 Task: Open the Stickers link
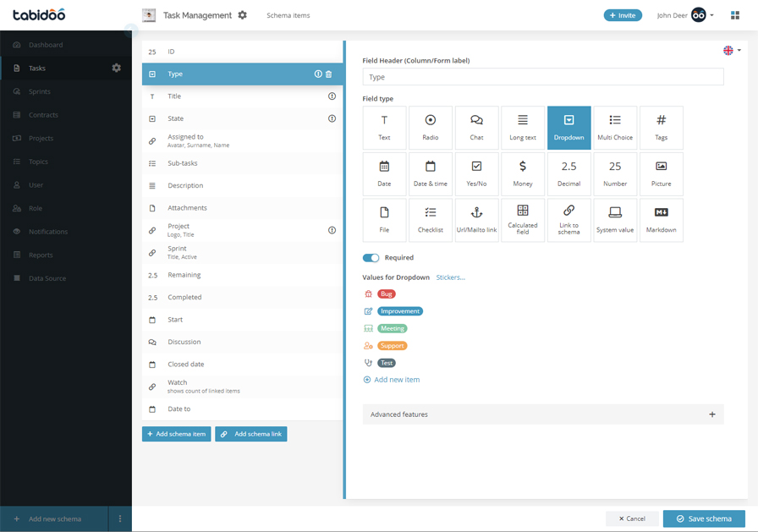tap(450, 277)
